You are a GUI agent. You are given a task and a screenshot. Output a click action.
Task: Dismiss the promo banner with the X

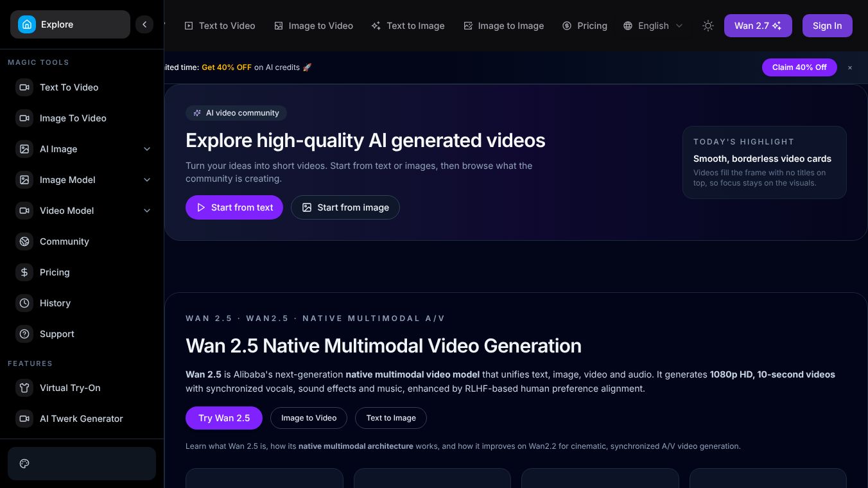click(850, 67)
